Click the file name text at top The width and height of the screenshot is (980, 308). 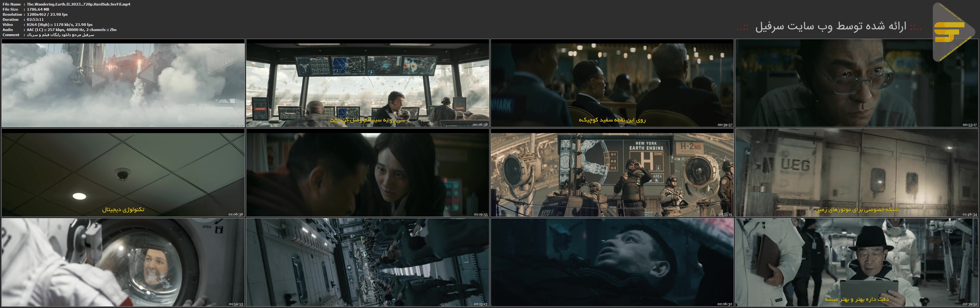click(78, 4)
